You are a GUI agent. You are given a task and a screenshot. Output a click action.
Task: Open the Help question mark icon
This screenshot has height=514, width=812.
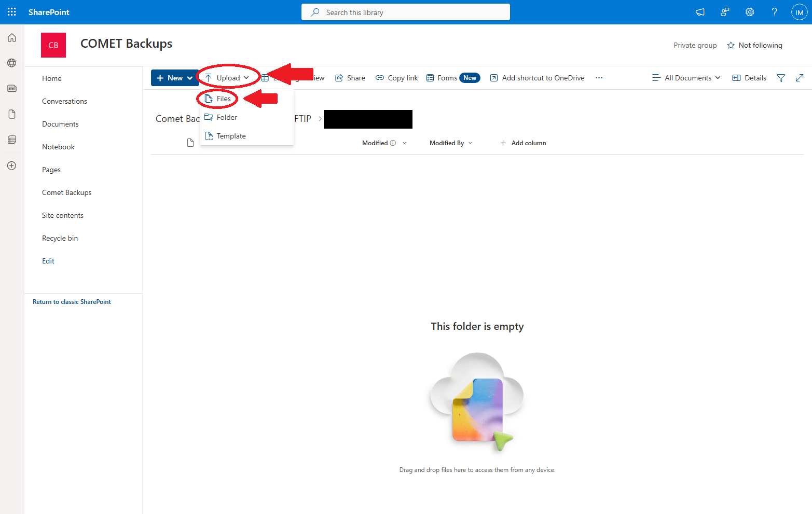pos(775,12)
